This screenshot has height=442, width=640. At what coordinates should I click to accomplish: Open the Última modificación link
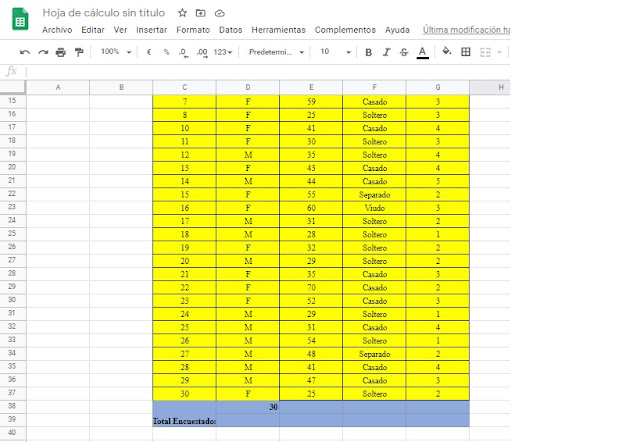pyautogui.click(x=466, y=30)
